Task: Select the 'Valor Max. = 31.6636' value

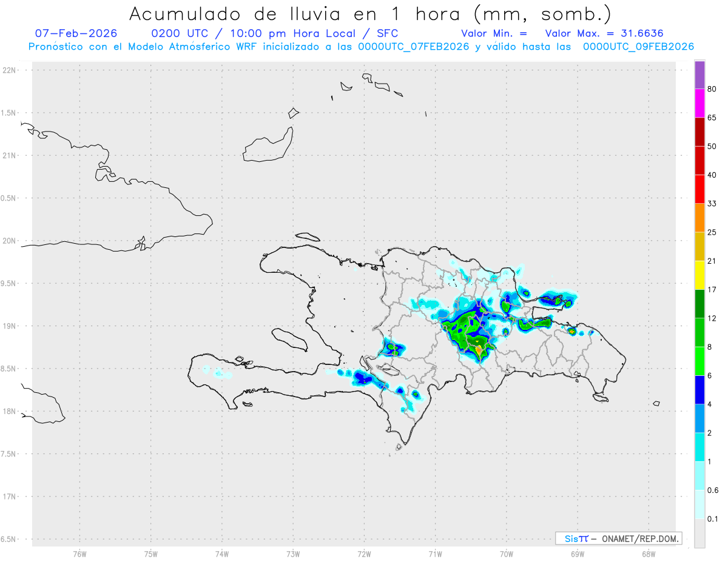Action: point(604,33)
